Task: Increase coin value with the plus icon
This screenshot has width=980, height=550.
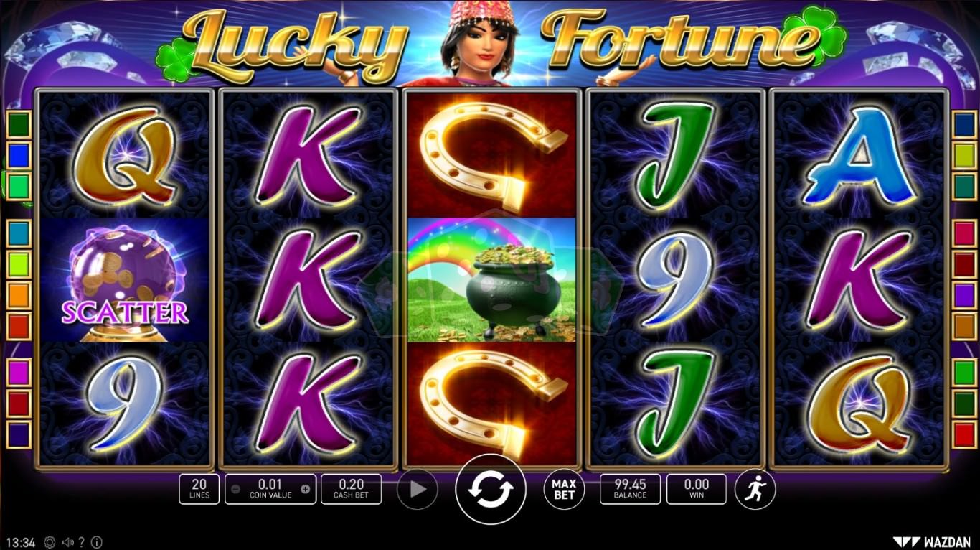Action: coord(306,489)
